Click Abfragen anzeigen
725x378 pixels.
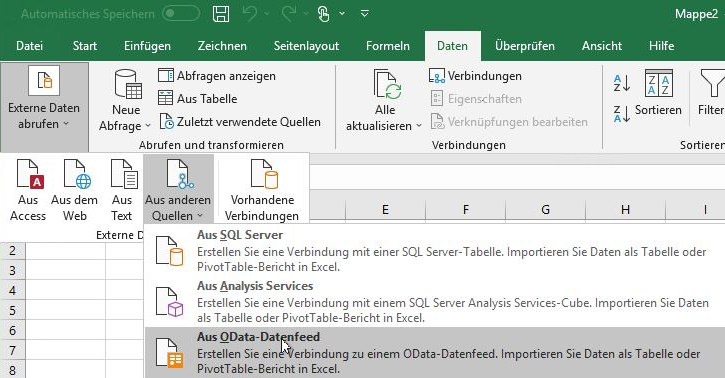(217, 76)
